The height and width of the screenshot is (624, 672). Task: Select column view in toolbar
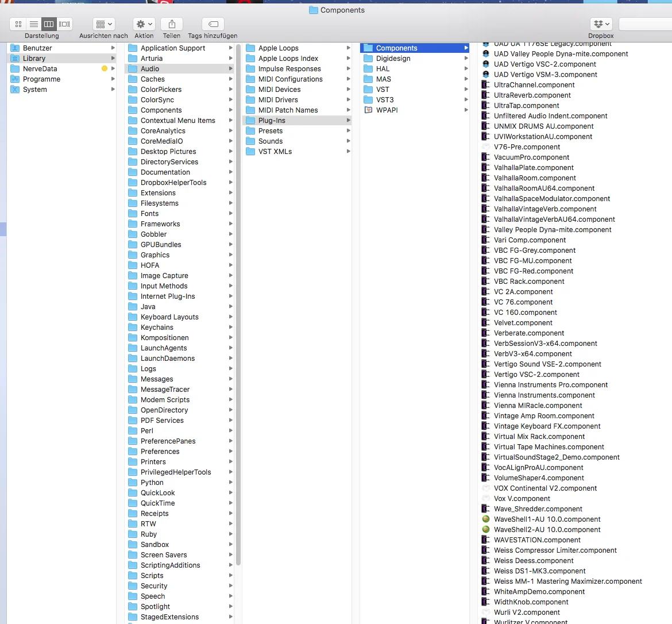(x=49, y=24)
